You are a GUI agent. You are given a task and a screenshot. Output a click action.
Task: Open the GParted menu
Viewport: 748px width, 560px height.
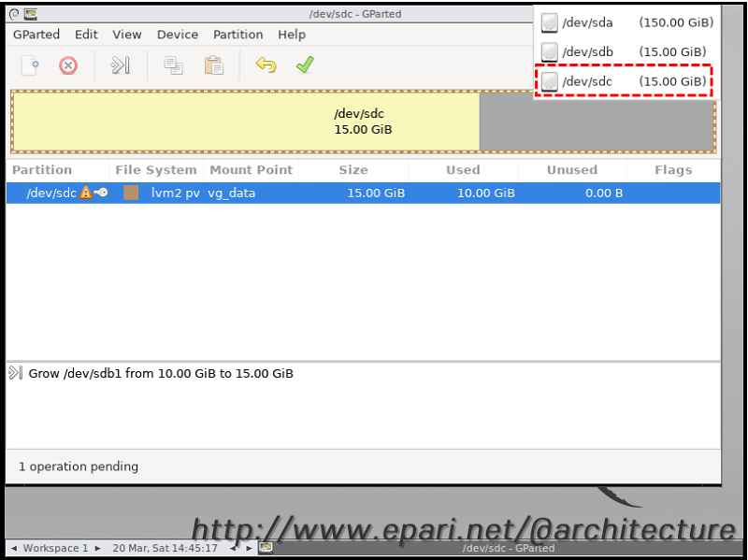pyautogui.click(x=36, y=35)
